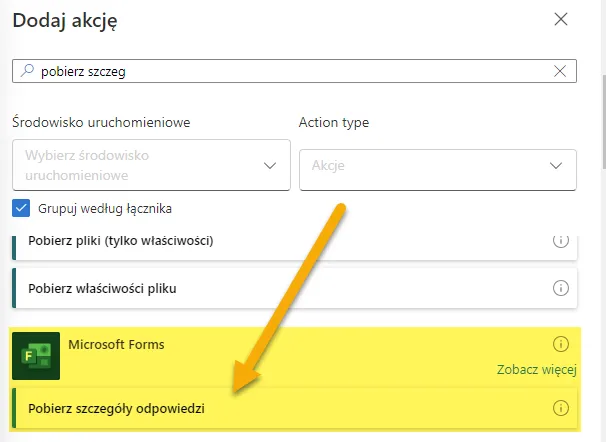Click the Grupuj według łącznika label

[x=105, y=208]
